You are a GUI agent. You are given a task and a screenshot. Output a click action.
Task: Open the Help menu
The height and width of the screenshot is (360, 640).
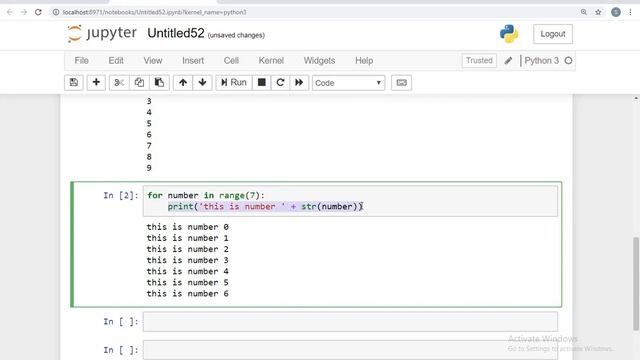pyautogui.click(x=364, y=60)
